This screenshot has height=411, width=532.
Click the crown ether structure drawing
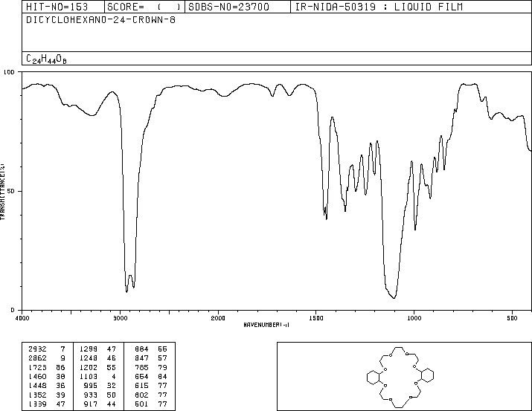(x=400, y=377)
